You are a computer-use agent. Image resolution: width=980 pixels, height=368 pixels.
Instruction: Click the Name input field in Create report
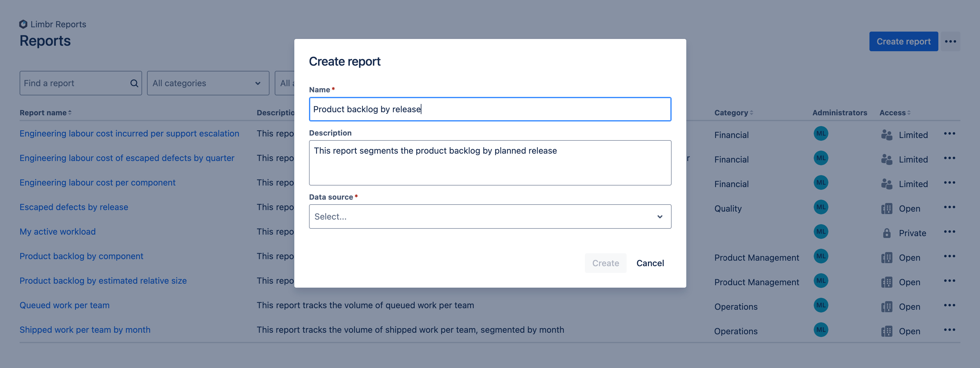(x=490, y=109)
